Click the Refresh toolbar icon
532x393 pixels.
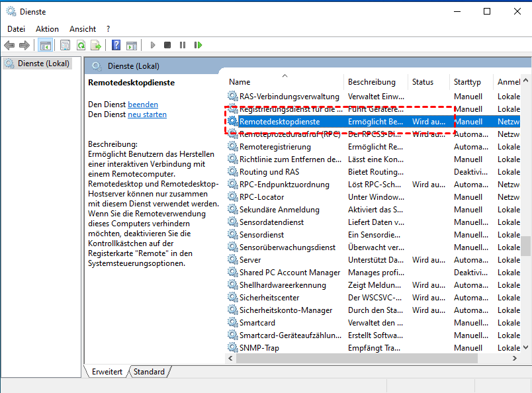[81, 45]
